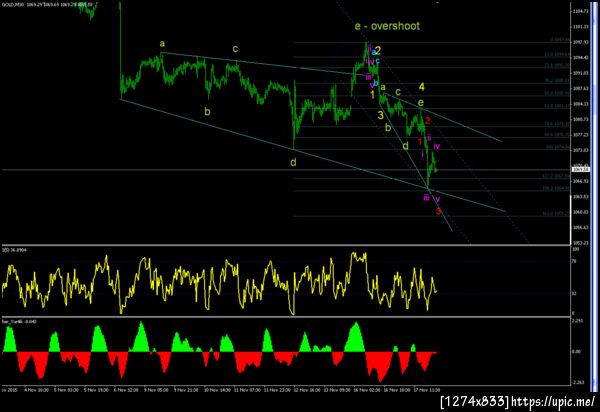Click the yellow wave '4' label
Viewport: 600px width, 412px height.
point(421,86)
